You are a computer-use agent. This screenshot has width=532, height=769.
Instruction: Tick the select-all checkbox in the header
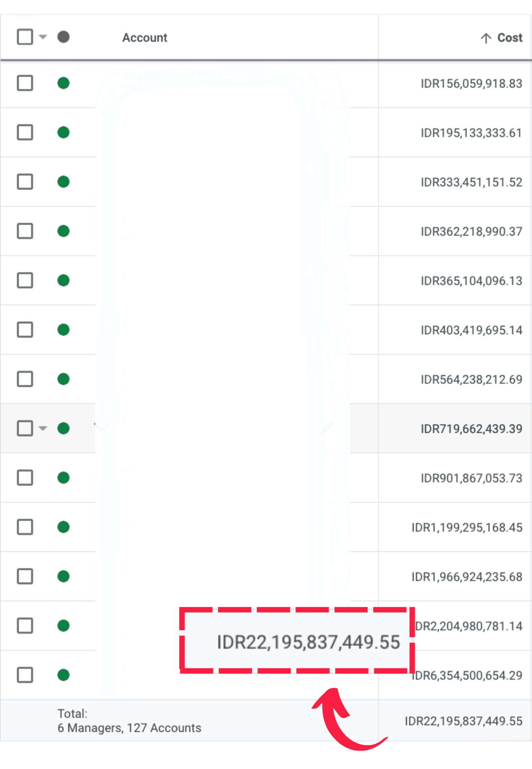click(25, 37)
